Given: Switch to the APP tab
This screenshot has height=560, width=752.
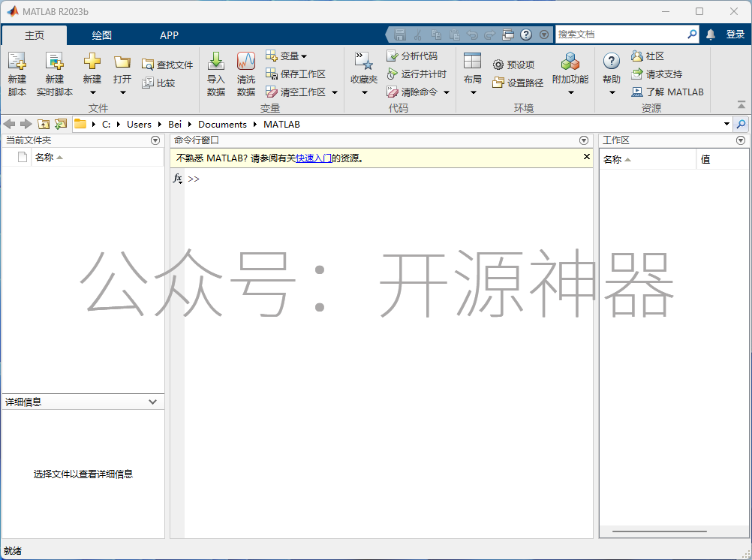Looking at the screenshot, I should [170, 35].
